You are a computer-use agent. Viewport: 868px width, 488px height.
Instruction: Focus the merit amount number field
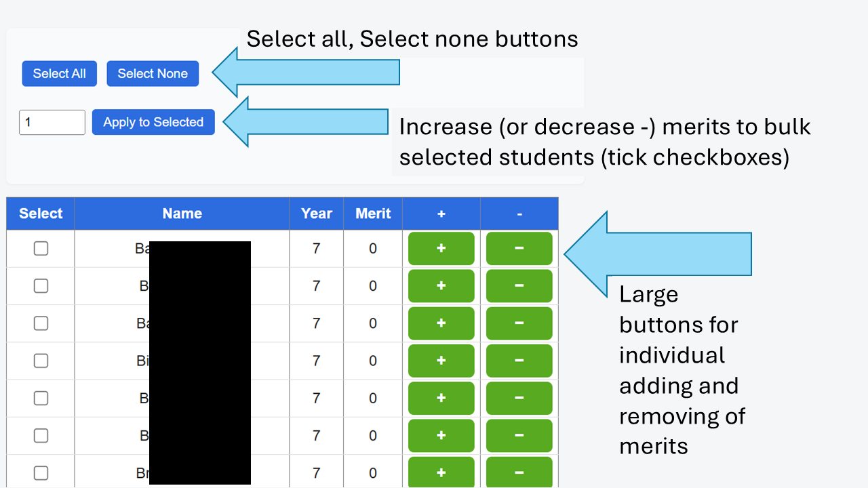52,123
